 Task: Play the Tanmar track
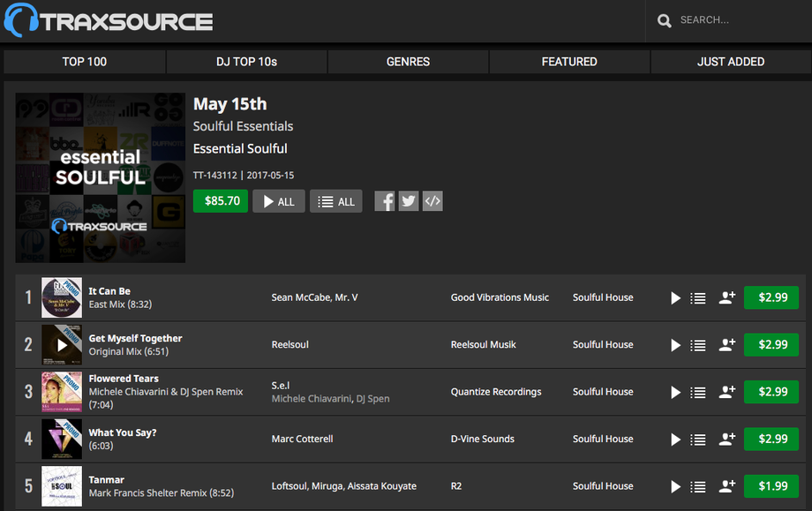[675, 486]
